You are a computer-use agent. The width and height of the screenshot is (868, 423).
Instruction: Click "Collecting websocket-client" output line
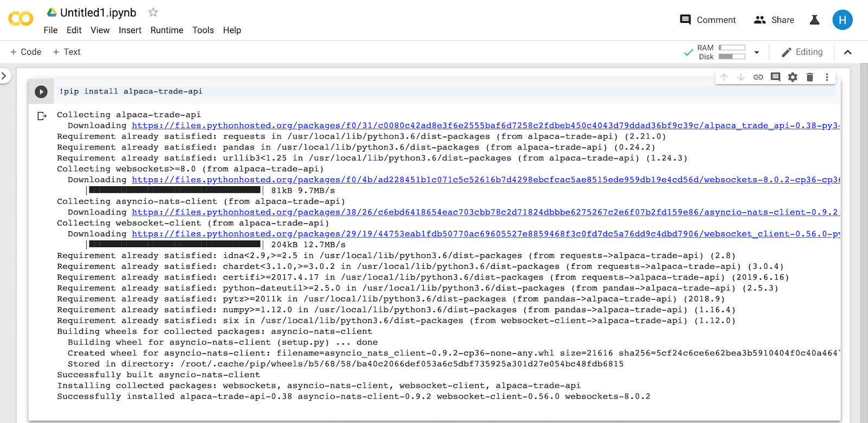click(193, 224)
